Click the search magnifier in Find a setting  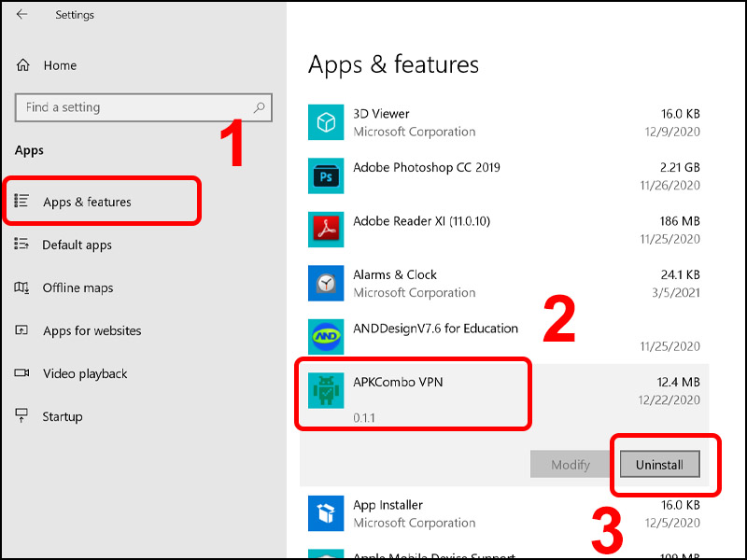tap(259, 107)
